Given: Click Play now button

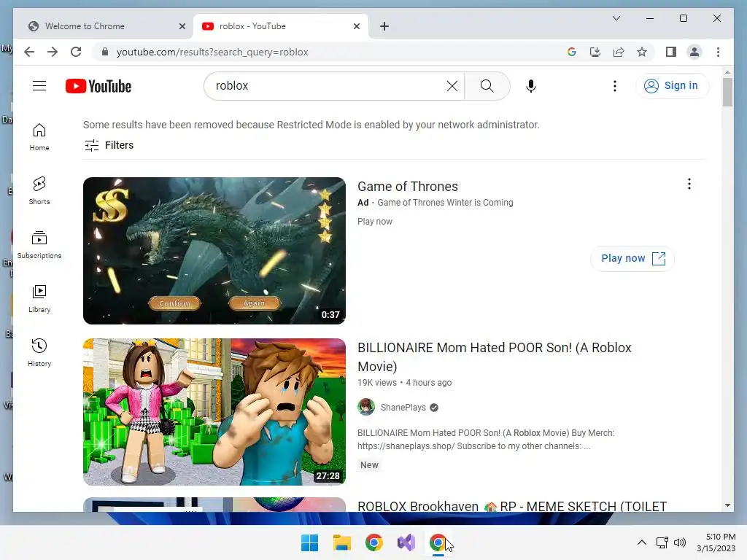Looking at the screenshot, I should point(632,259).
